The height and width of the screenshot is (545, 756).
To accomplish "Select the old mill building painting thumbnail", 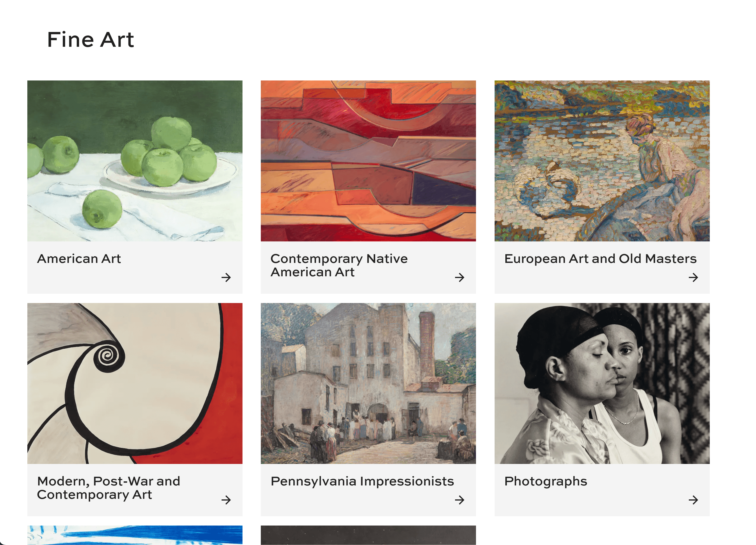I will click(368, 383).
